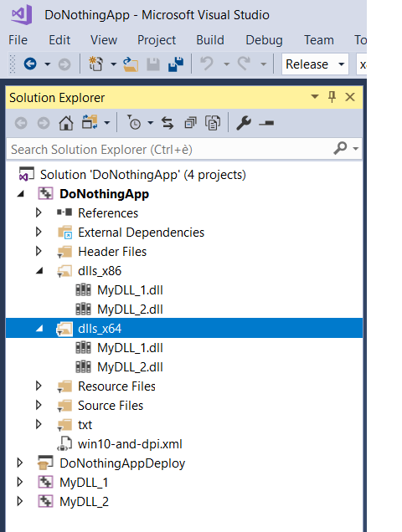Open the Build menu
Screen dimensions: 402x532
pos(210,40)
